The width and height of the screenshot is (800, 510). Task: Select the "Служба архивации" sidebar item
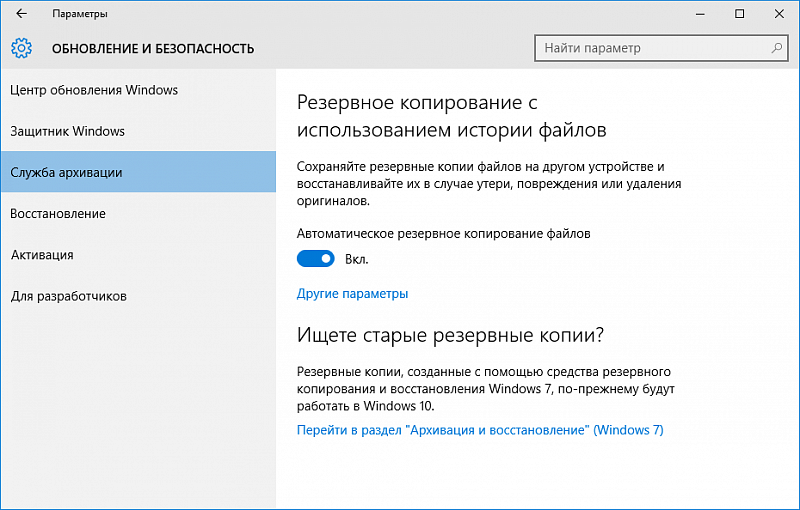[x=66, y=172]
